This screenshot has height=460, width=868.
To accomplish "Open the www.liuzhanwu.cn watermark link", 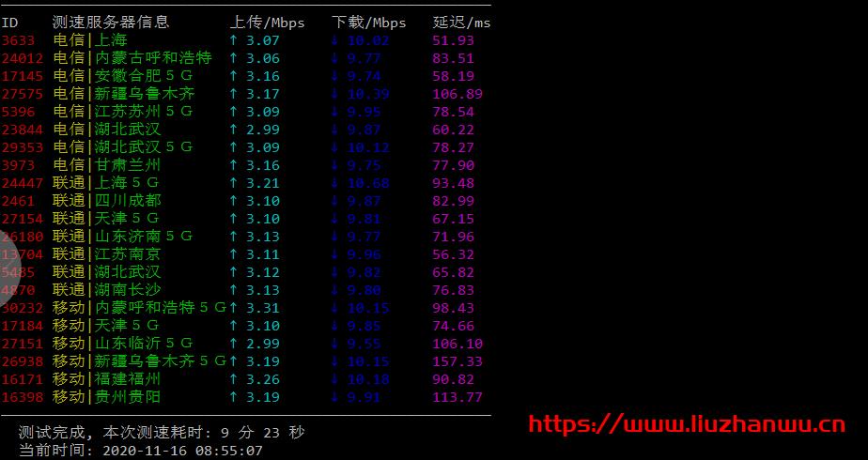I will coord(686,424).
